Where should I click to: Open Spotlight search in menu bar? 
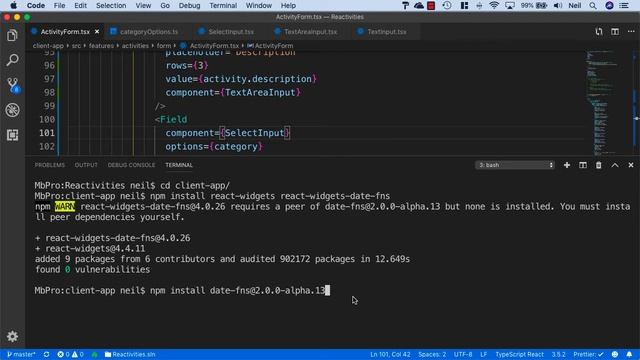[x=593, y=5]
